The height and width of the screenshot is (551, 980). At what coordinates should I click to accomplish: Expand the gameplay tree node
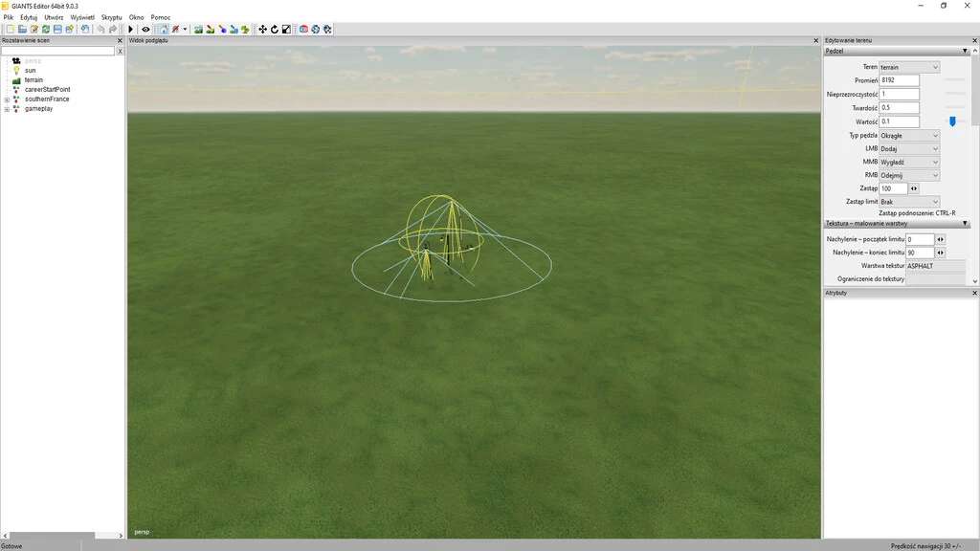[x=7, y=109]
